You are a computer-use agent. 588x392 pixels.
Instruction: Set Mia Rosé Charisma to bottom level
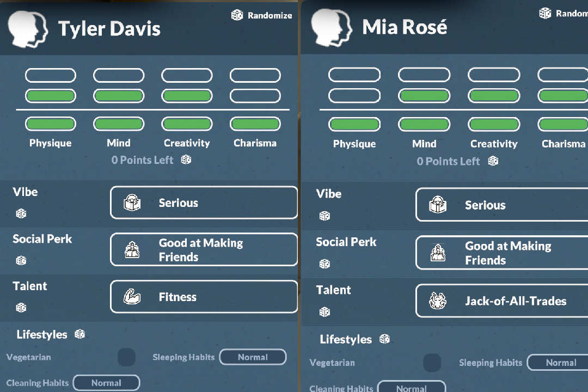[x=563, y=124]
